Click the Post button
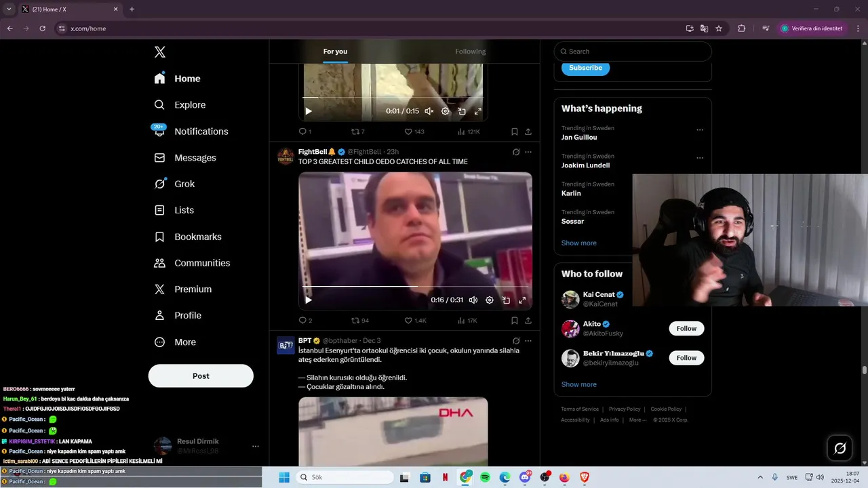 201,376
